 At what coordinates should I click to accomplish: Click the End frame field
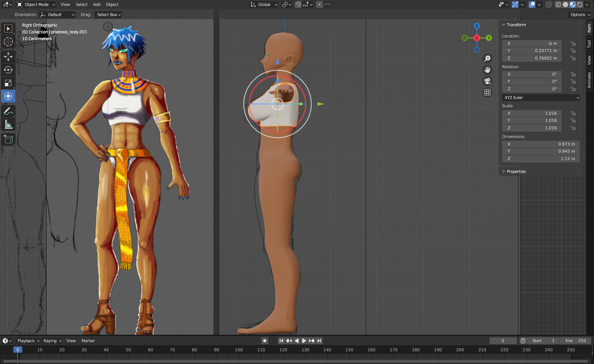pyautogui.click(x=576, y=341)
